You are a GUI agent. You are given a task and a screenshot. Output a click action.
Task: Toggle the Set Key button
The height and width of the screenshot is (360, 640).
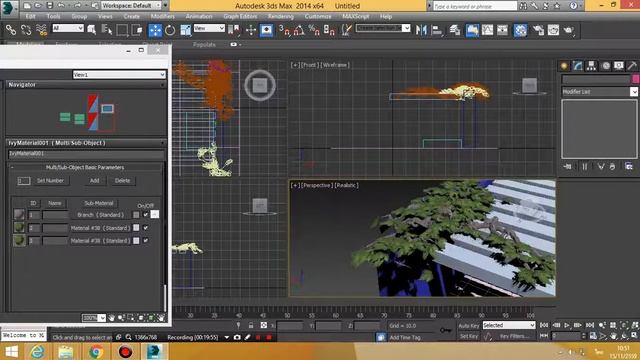point(469,336)
